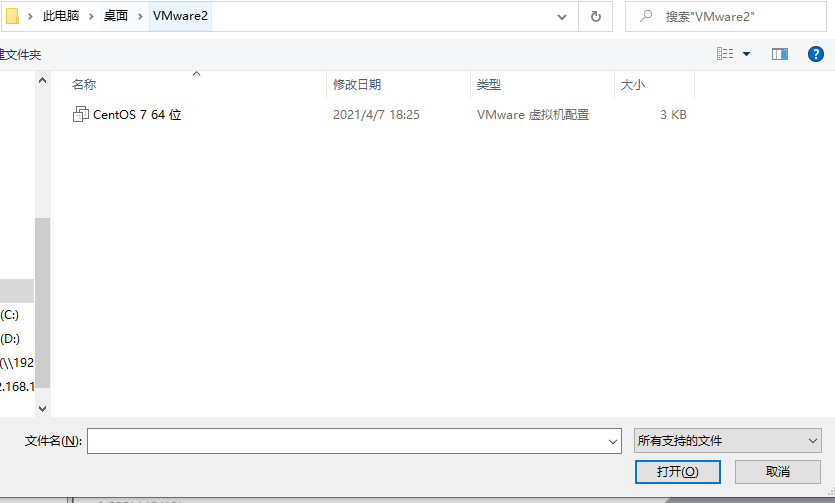
Task: Click the magnifier icon in search box
Action: pos(646,16)
